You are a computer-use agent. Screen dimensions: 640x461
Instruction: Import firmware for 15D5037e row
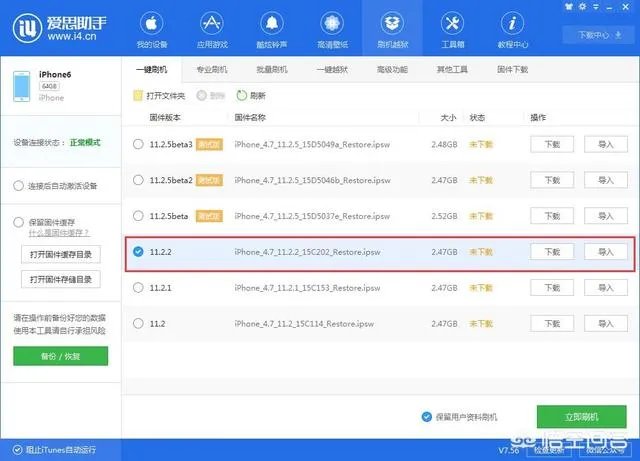click(x=606, y=216)
